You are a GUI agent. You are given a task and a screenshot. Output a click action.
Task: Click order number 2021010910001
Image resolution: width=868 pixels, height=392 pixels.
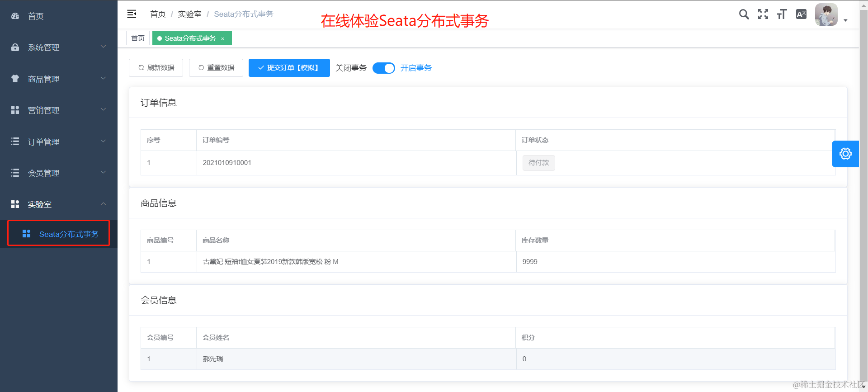pos(227,163)
